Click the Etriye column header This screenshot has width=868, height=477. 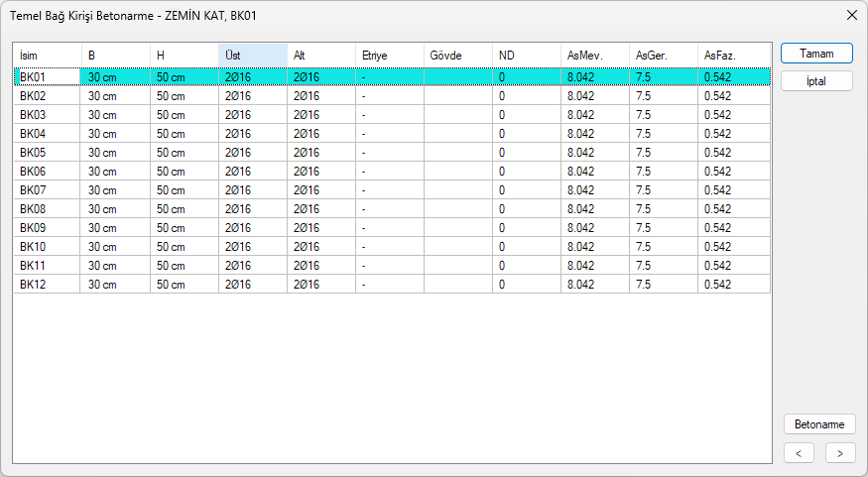pos(390,56)
